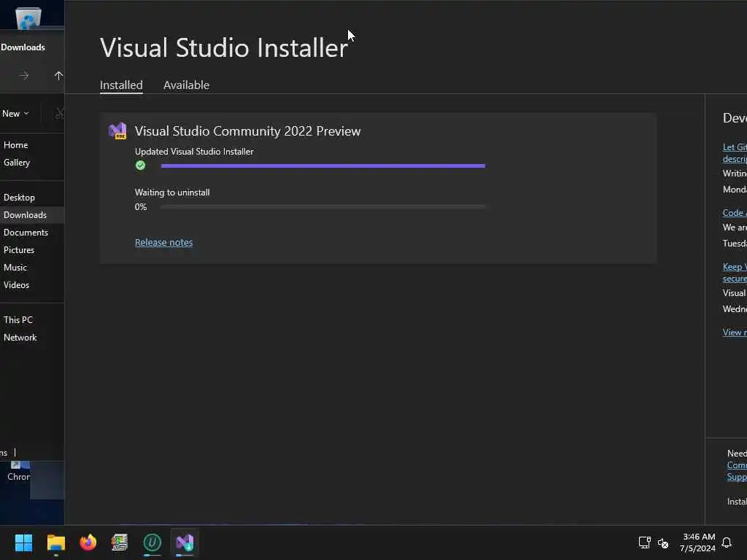This screenshot has width=747, height=560.
Task: Open the Community support link
Action: [737, 464]
